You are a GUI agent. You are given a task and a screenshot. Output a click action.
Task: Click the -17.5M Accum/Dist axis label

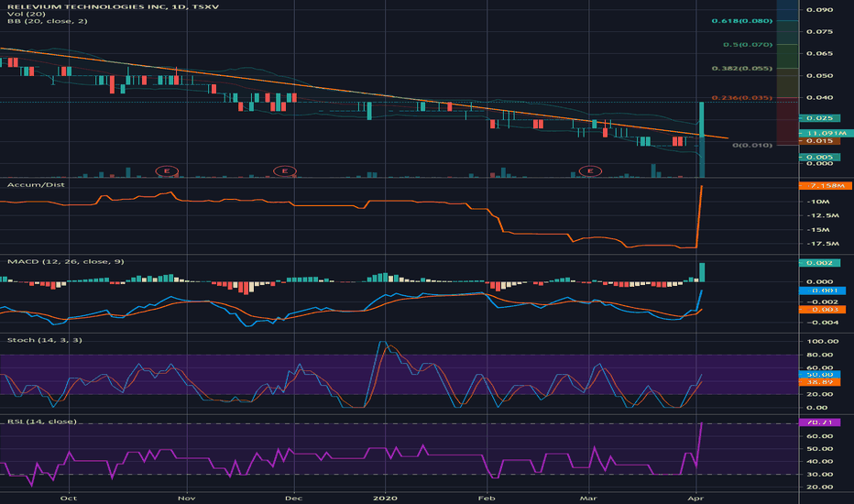[823, 244]
